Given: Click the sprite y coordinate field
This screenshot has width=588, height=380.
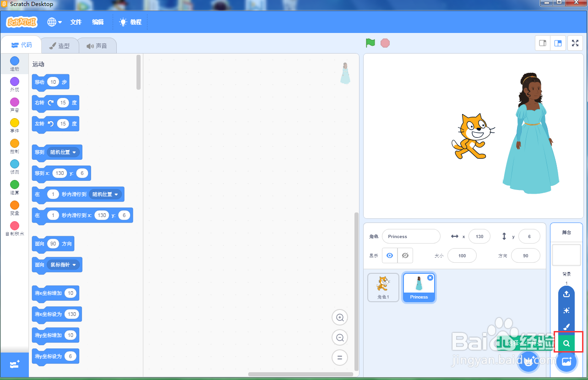Looking at the screenshot, I should [529, 237].
